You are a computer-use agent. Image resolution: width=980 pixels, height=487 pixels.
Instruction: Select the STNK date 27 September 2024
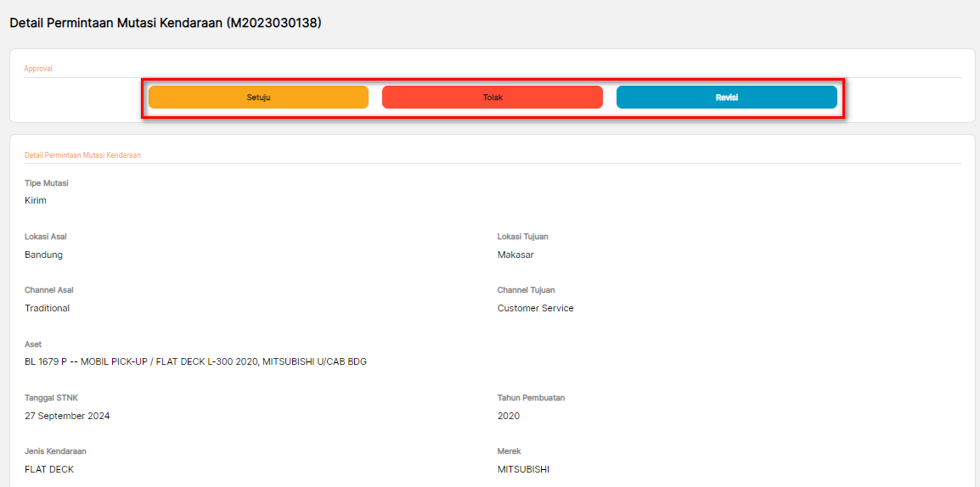(x=67, y=416)
